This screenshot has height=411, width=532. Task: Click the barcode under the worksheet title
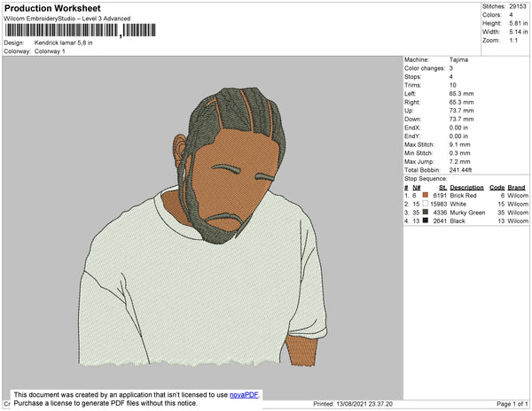point(80,30)
